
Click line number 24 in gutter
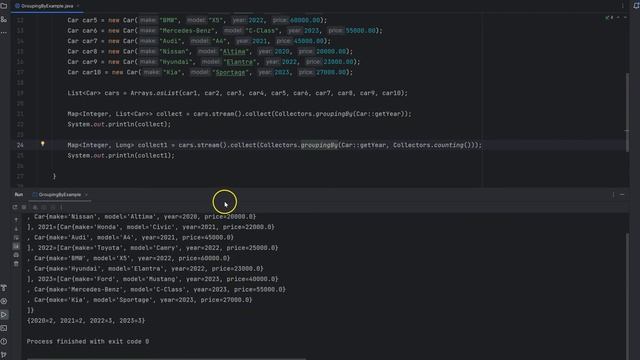coord(20,145)
